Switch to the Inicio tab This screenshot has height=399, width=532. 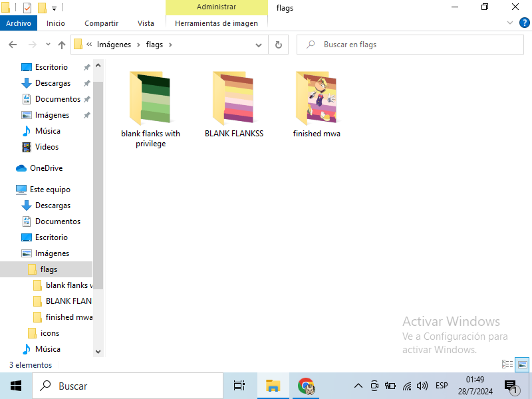56,23
